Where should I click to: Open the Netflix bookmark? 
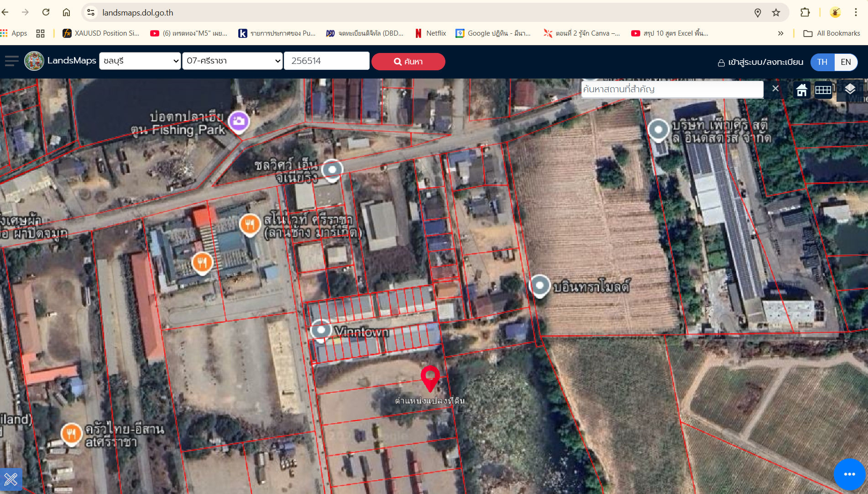point(430,33)
